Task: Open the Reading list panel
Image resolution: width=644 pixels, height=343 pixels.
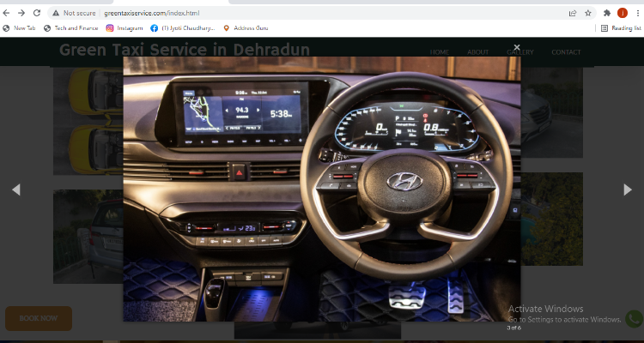Action: point(621,28)
